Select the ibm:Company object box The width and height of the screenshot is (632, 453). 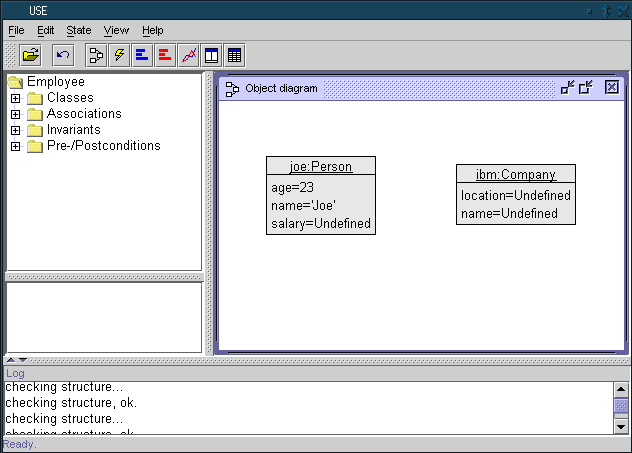point(515,194)
